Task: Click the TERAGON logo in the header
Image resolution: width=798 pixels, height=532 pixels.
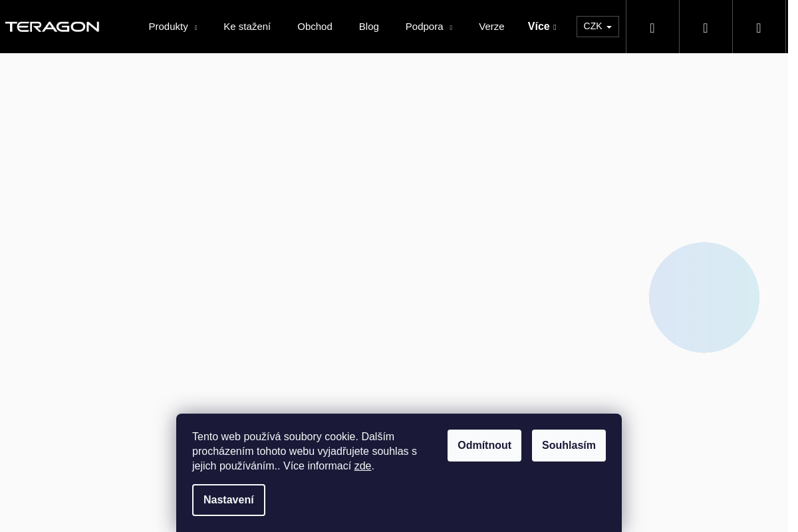Action: (52, 27)
